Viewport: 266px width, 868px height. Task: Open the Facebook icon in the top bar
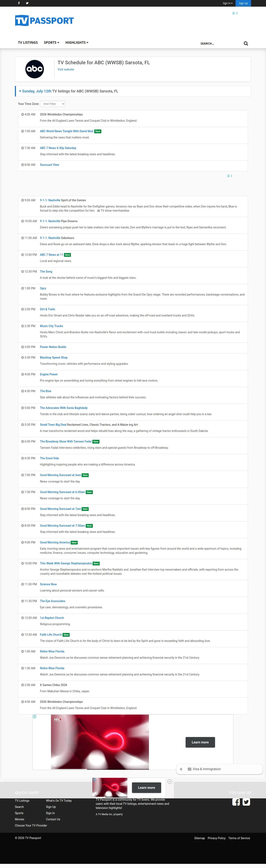(19, 3)
